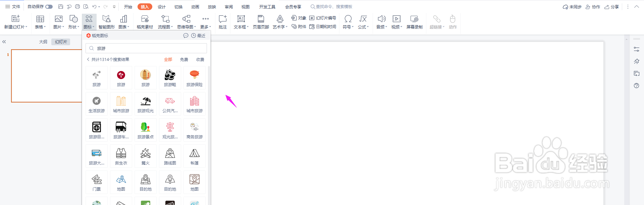Open the 文件 menu
The width and height of the screenshot is (644, 205).
[x=13, y=7]
